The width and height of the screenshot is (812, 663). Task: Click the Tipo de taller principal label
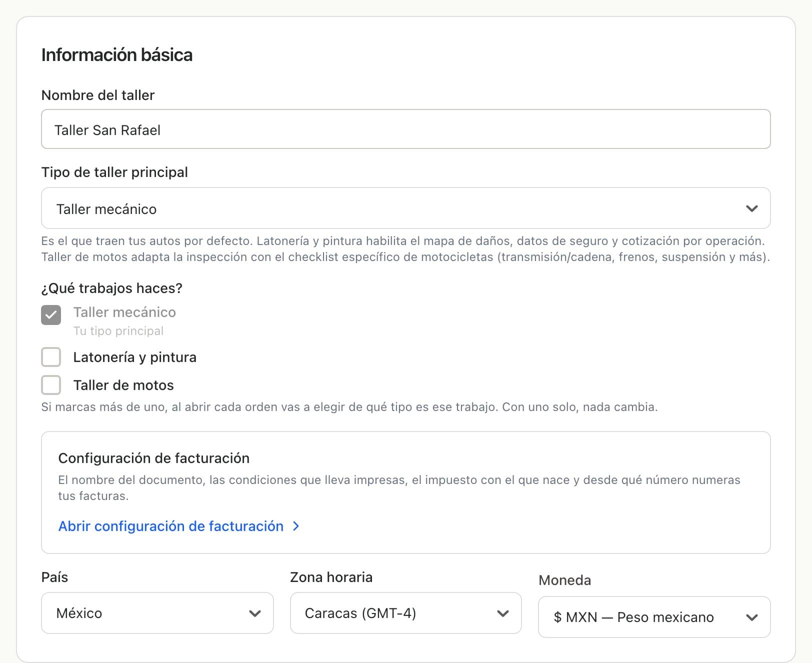(x=114, y=172)
